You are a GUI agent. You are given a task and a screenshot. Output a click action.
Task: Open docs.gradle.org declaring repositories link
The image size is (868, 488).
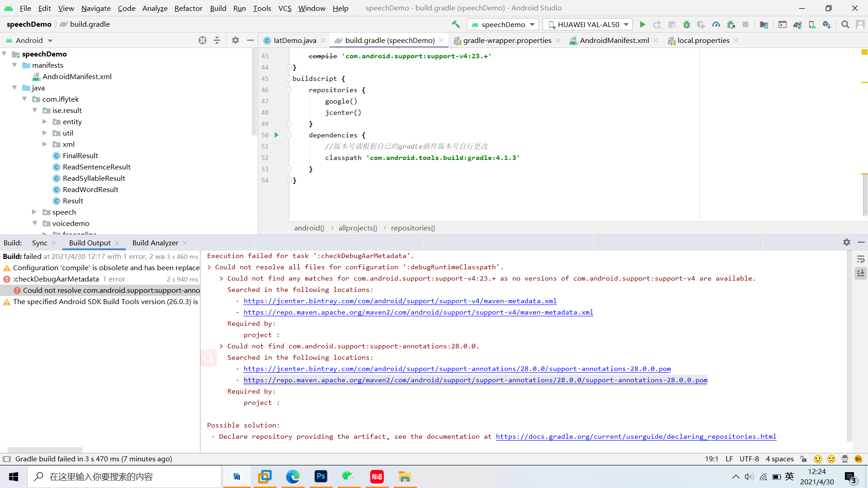tap(636, 436)
